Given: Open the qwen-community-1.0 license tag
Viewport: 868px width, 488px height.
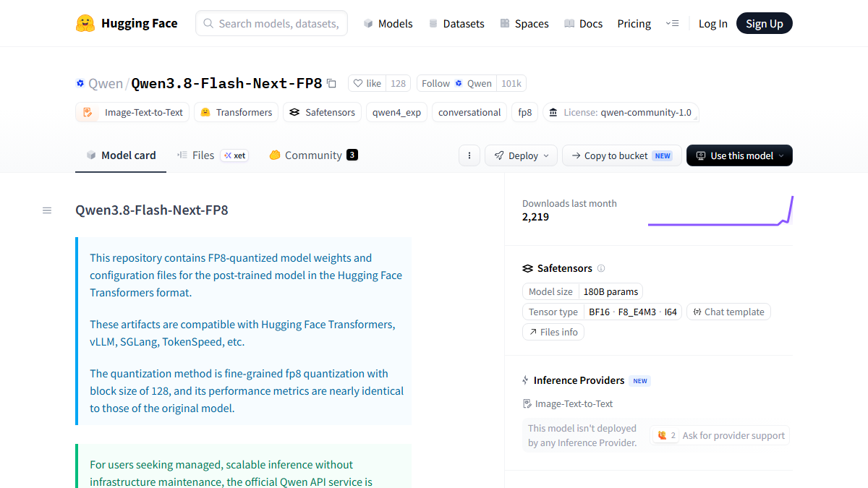Looking at the screenshot, I should point(621,112).
